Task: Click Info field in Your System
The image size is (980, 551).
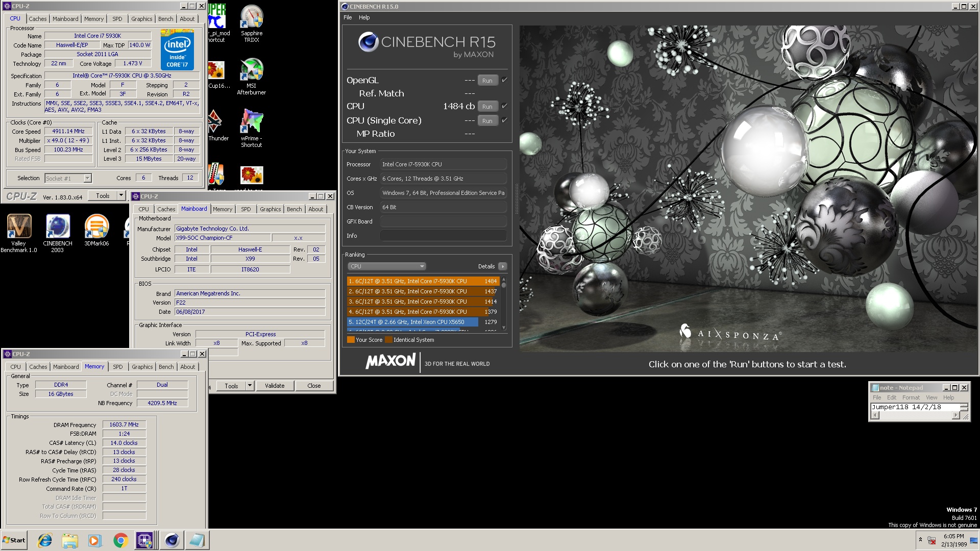Action: pyautogui.click(x=443, y=236)
